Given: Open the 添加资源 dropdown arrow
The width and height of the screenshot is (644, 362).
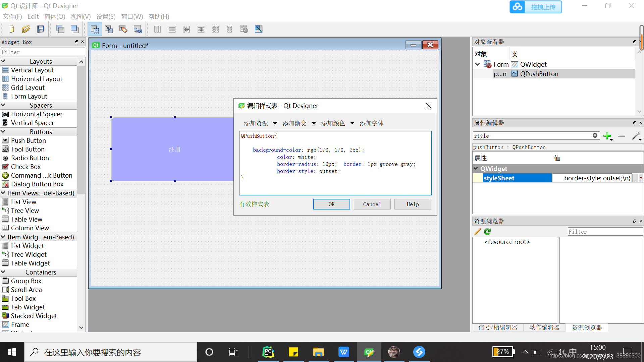Looking at the screenshot, I should pos(275,123).
